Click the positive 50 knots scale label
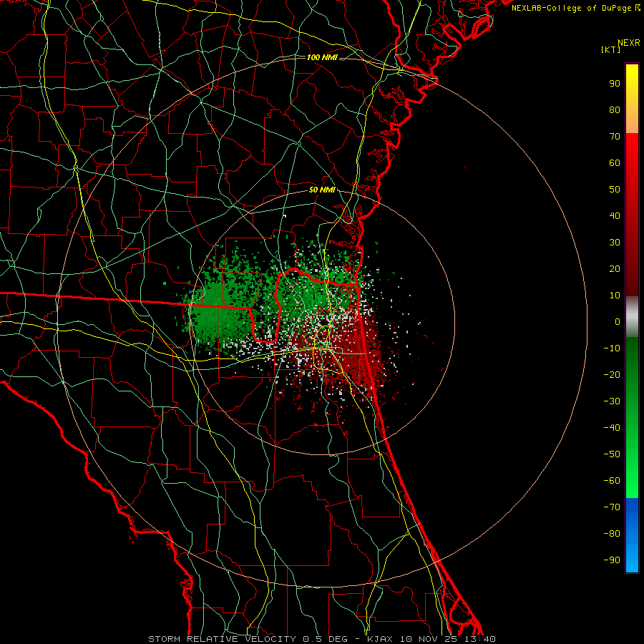Viewport: 644px width, 644px height. click(615, 190)
